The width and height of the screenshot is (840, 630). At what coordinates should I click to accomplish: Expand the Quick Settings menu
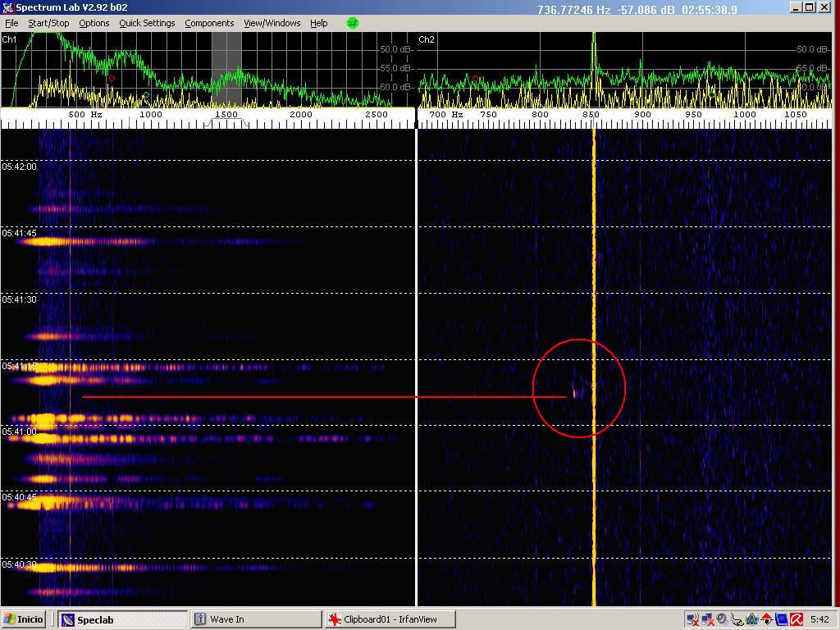[x=147, y=23]
